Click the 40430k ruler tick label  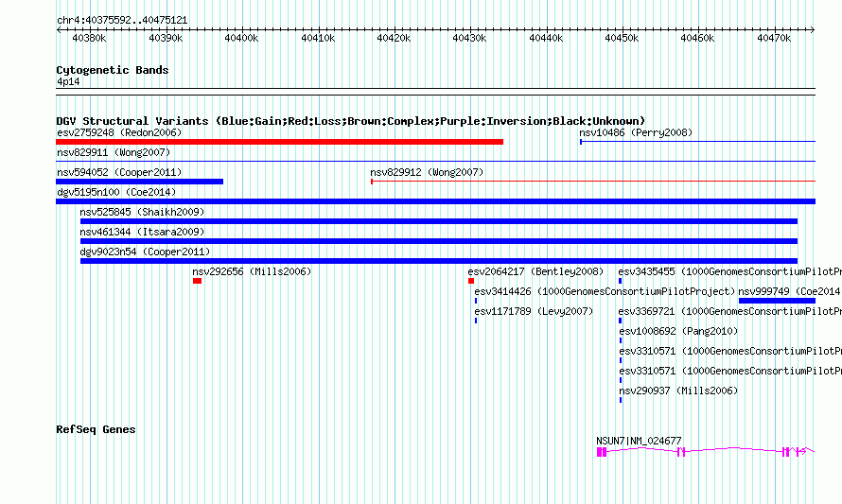pyautogui.click(x=469, y=38)
